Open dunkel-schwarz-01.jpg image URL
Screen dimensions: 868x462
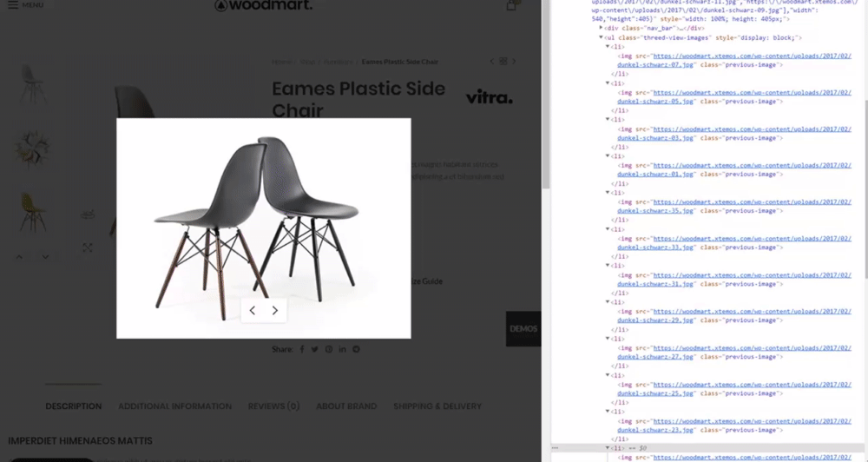[x=734, y=169]
